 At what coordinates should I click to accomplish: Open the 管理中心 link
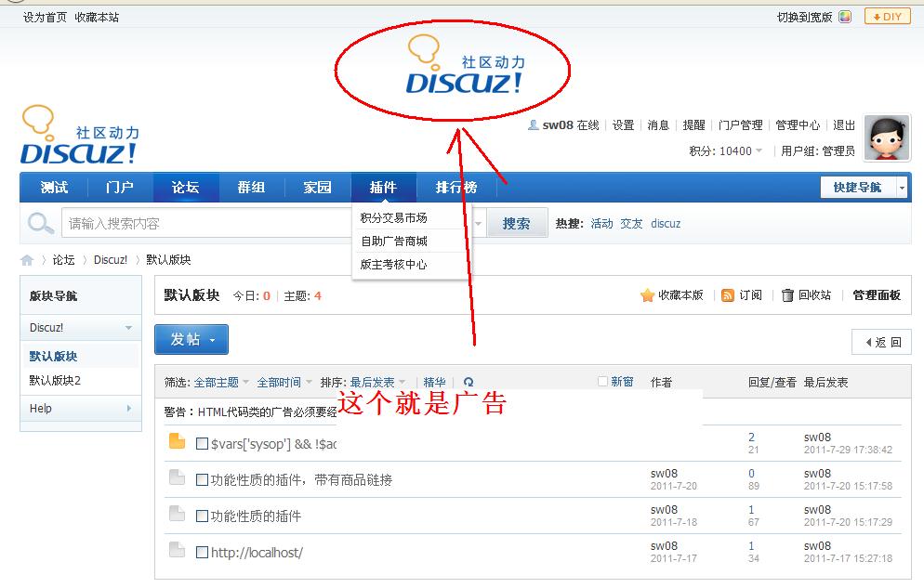click(796, 124)
